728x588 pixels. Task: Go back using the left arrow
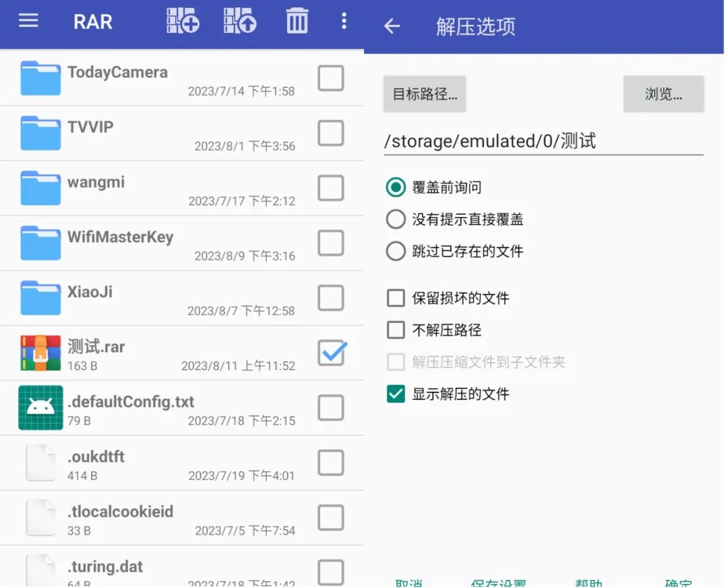coord(392,26)
